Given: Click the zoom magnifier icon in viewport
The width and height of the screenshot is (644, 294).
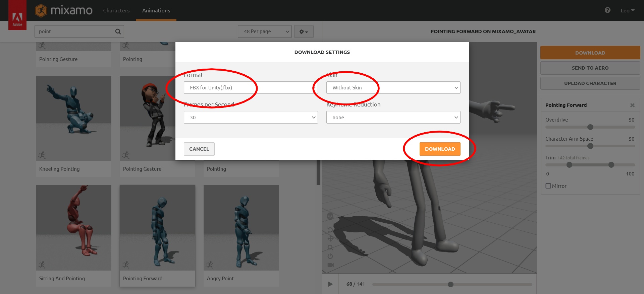Looking at the screenshot, I should [x=330, y=247].
